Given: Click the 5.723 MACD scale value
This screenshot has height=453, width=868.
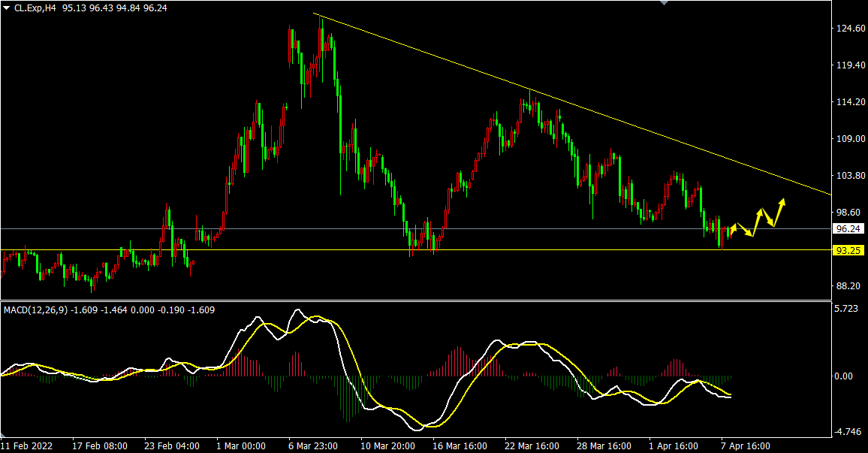Looking at the screenshot, I should point(847,309).
